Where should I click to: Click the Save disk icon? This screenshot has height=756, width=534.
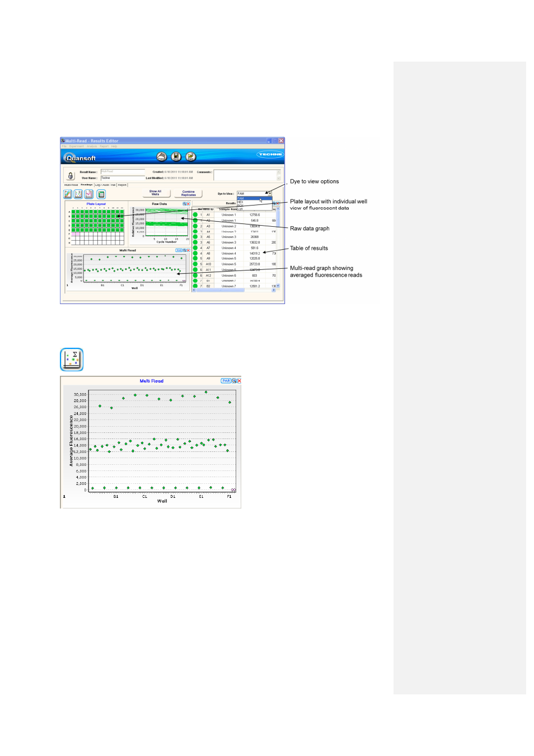[x=176, y=157]
